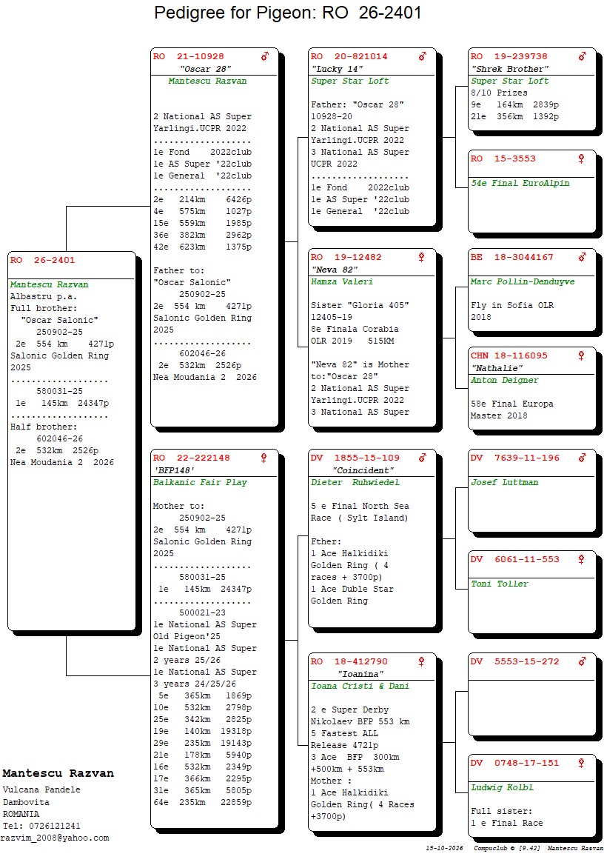Click the female symbol beside DV 6061-11-553
This screenshot has width=604, height=868.
581,560
